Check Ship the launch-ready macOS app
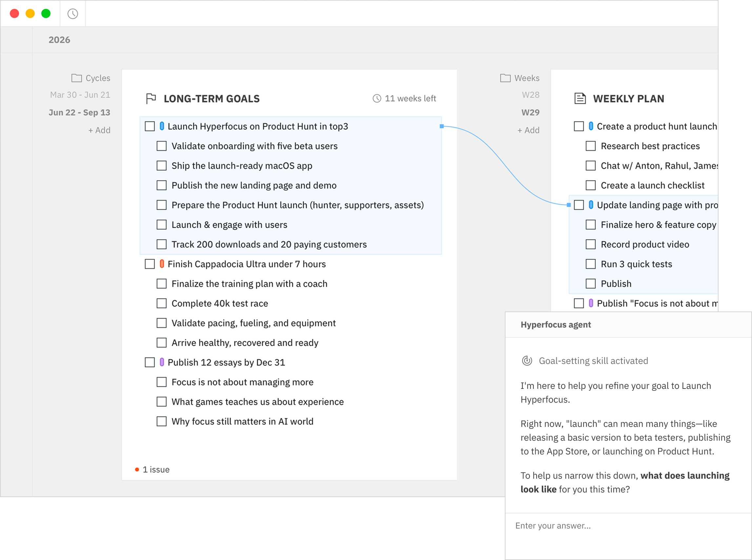The image size is (752, 560). pos(162,166)
